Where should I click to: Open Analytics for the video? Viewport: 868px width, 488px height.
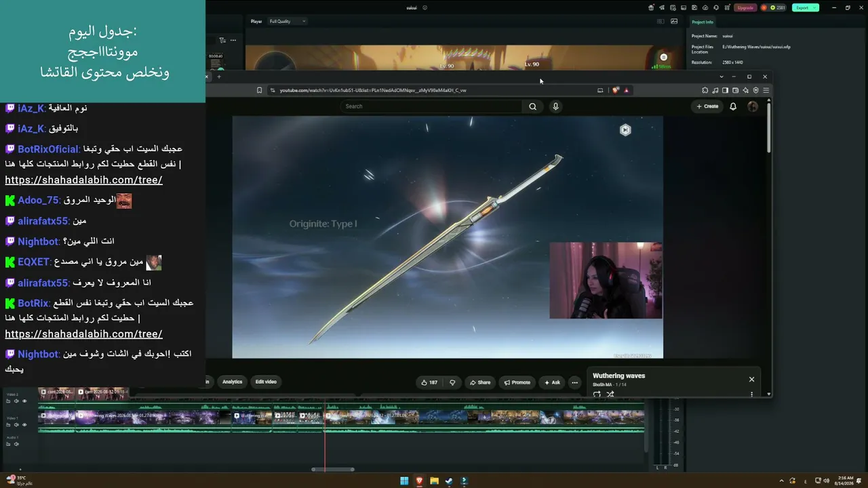click(232, 382)
